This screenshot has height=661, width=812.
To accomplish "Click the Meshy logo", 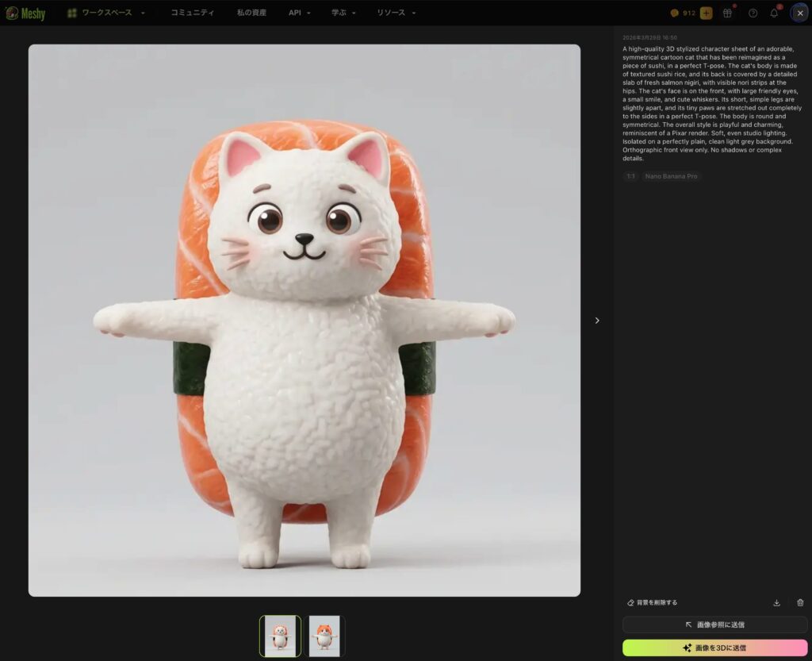I will click(25, 13).
